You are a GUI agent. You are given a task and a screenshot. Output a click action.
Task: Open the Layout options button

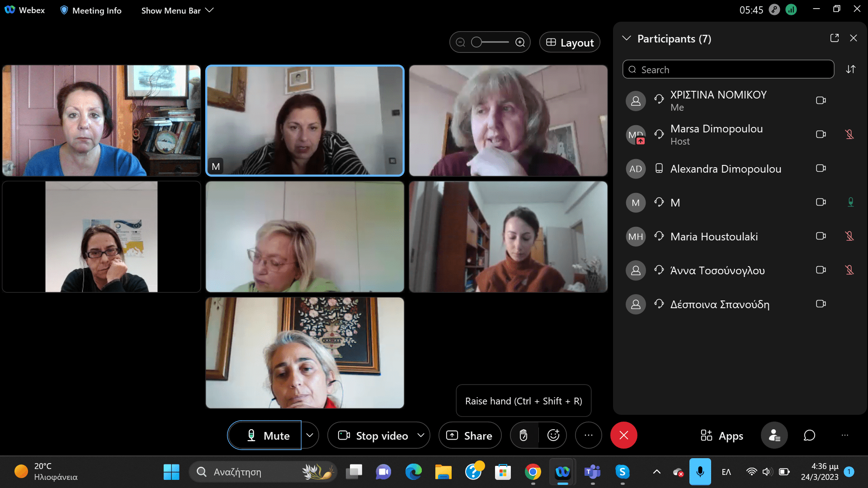click(570, 42)
